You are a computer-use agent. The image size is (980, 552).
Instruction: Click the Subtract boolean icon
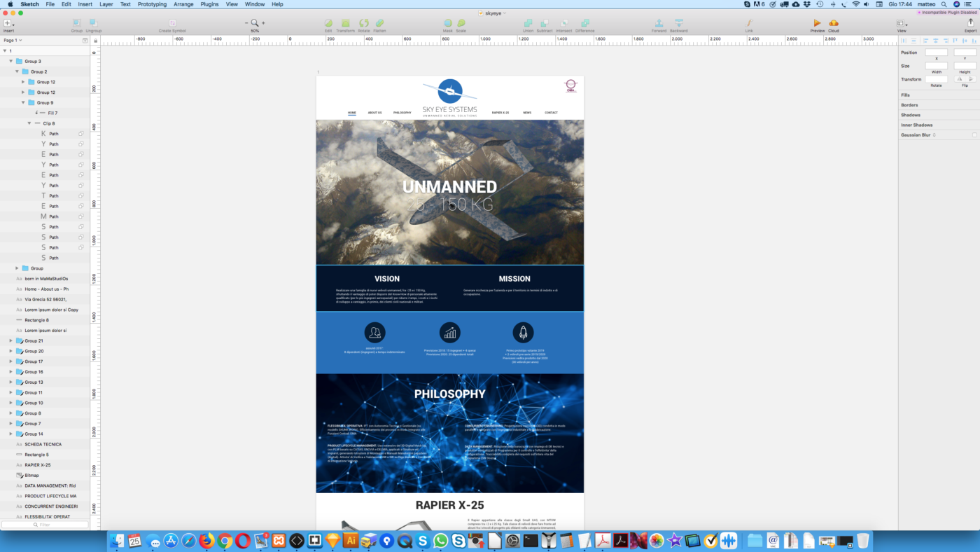pos(545,23)
